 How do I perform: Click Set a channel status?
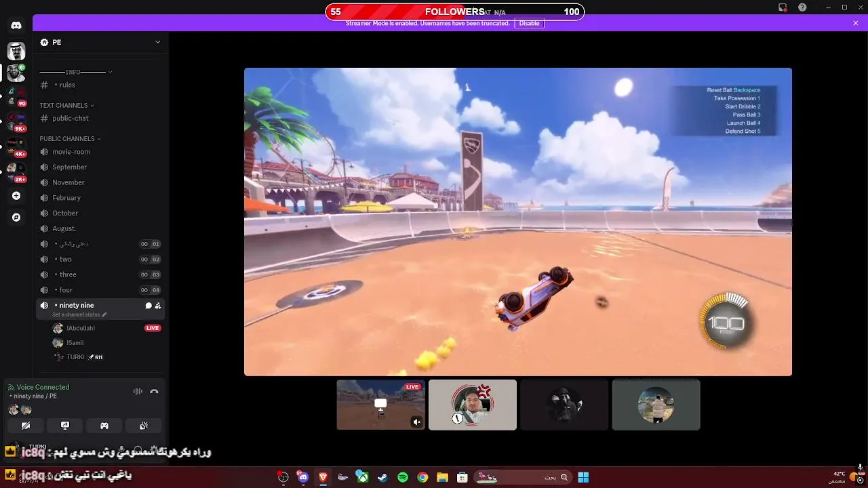click(79, 314)
